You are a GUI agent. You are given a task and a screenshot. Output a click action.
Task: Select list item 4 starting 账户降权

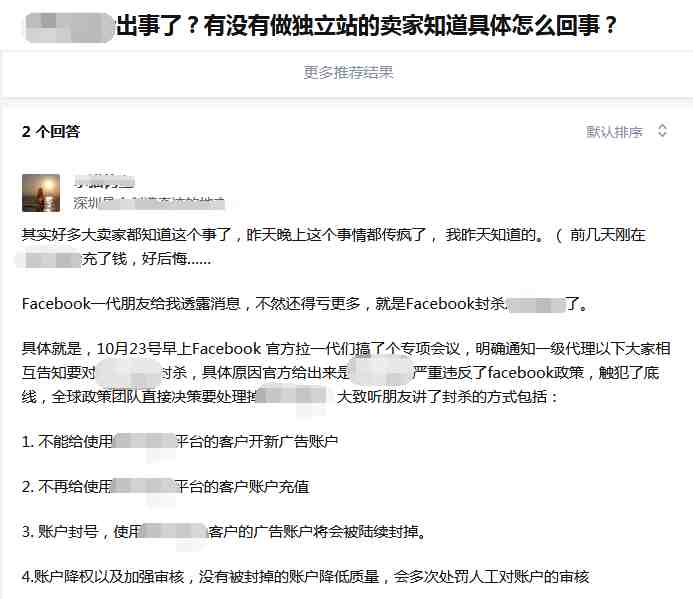click(x=305, y=576)
